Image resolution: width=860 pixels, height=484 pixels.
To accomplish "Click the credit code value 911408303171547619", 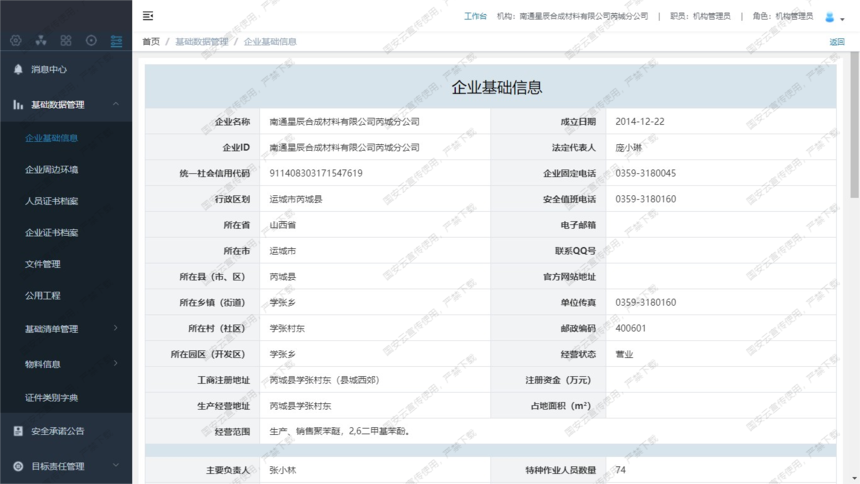I will pos(316,173).
